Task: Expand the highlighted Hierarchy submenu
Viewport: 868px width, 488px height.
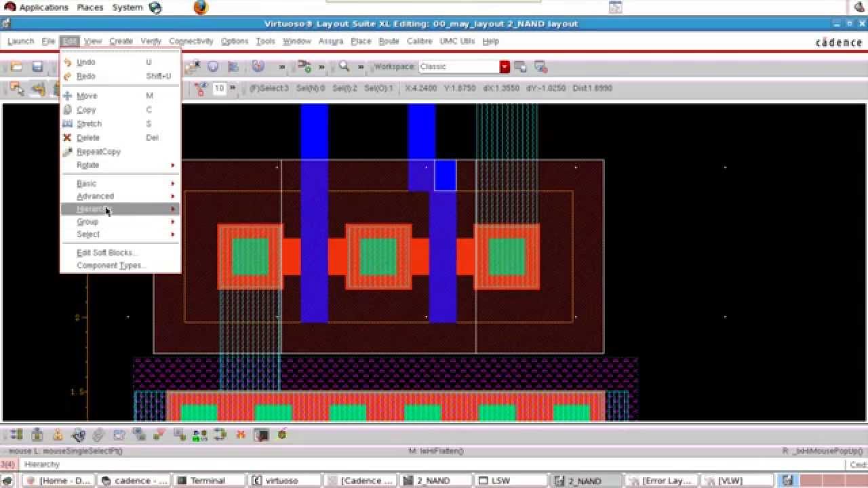Action: click(120, 209)
